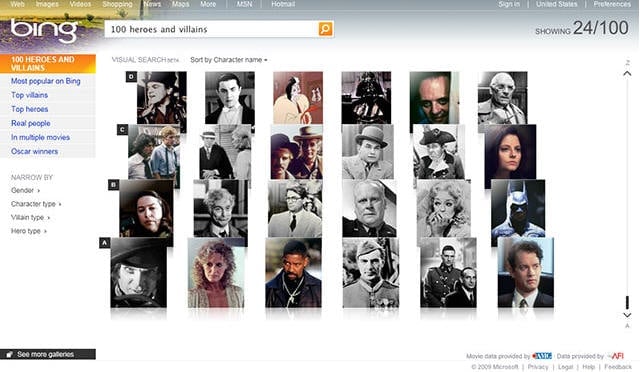
Task: Select In multiple movies filter
Action: click(40, 137)
